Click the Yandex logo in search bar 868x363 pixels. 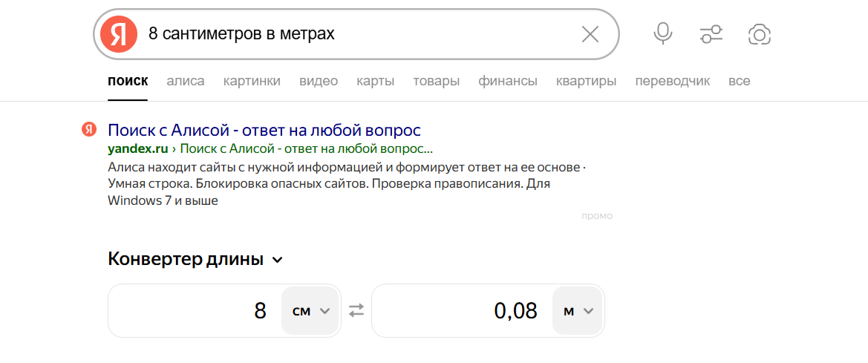(x=119, y=34)
